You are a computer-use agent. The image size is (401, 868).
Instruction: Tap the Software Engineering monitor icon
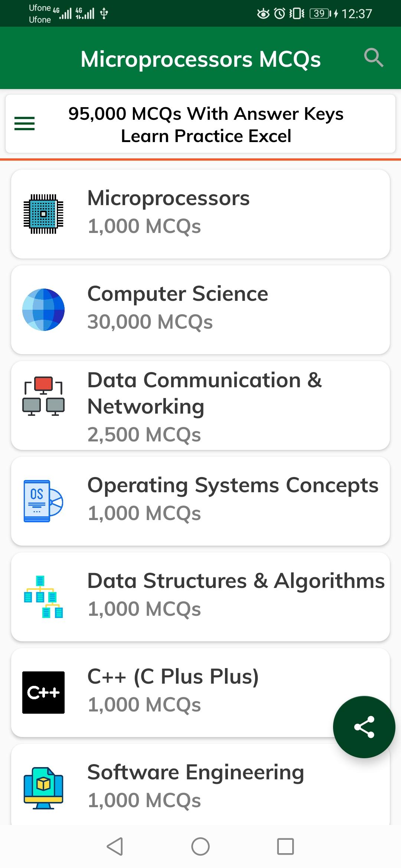click(43, 788)
